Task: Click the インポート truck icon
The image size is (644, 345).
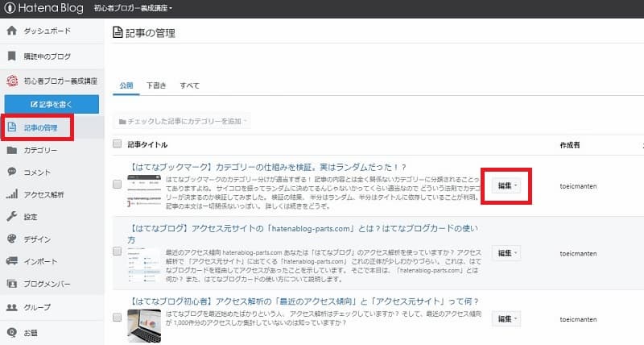Action: click(12, 260)
